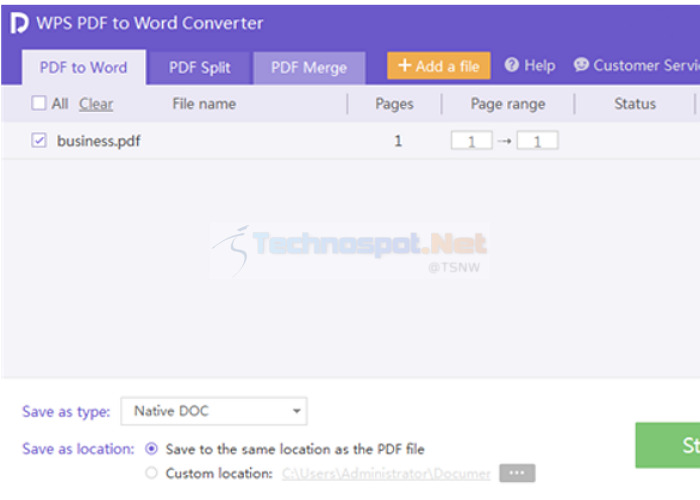The image size is (700, 500).
Task: Click the custom location path link
Action: coord(386,474)
